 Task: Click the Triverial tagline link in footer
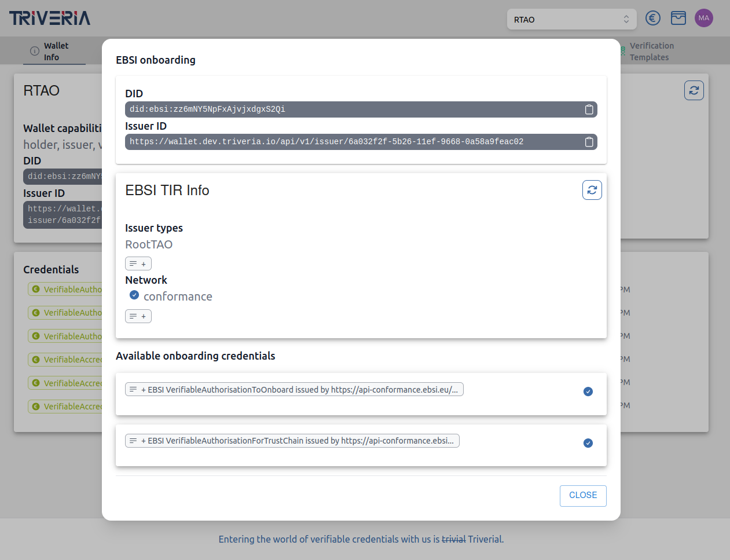tap(361, 539)
